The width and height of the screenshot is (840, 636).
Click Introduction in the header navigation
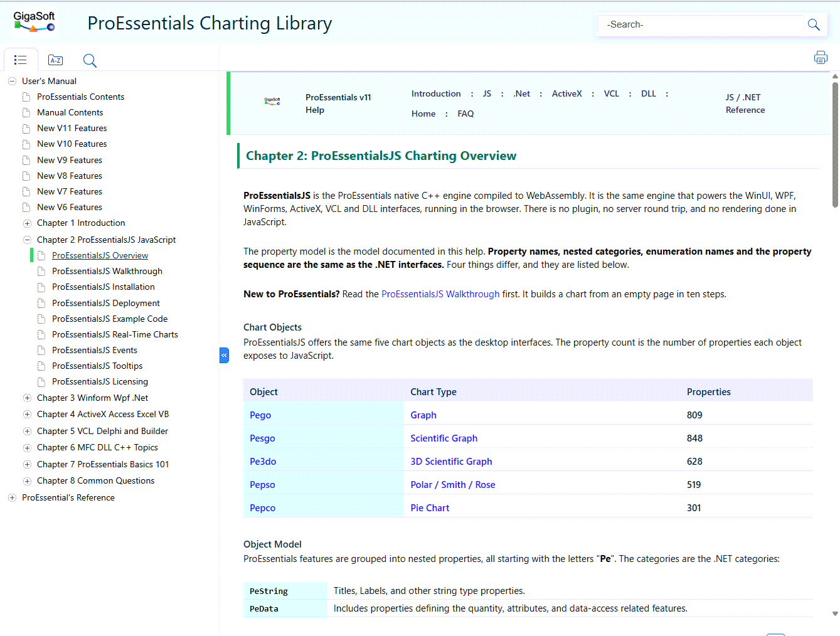point(436,93)
